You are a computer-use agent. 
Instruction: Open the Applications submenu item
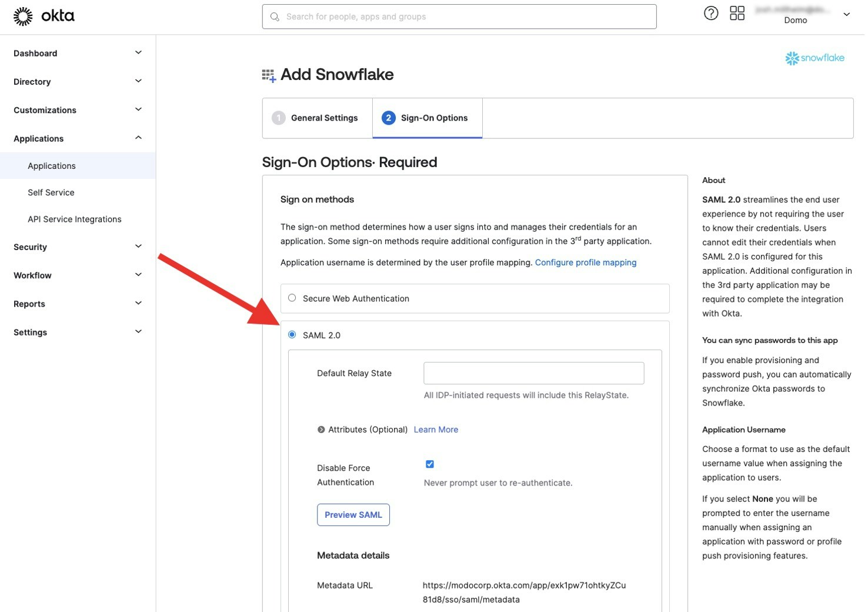(78, 166)
